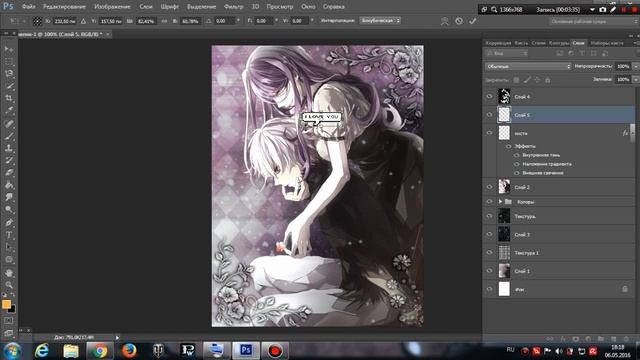Select the Brush tool
The height and width of the screenshot is (360, 640).
pyautogui.click(x=9, y=136)
